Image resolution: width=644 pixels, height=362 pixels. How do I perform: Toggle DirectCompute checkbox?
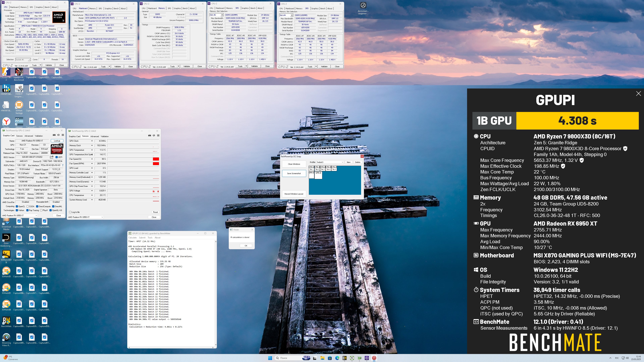(x=37, y=206)
